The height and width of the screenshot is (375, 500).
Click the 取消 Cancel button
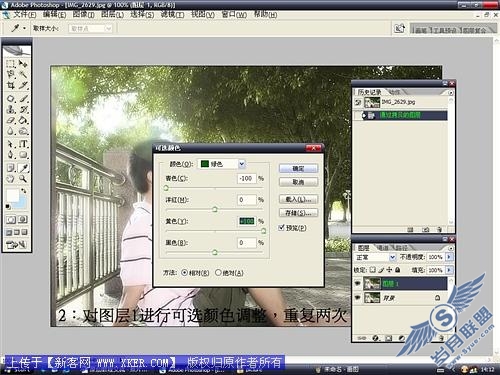(298, 182)
